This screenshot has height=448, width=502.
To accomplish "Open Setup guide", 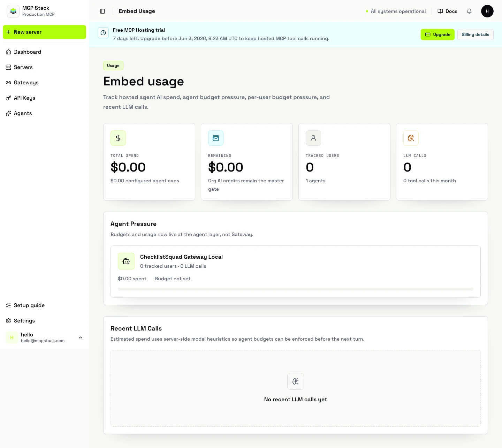I will point(45,305).
